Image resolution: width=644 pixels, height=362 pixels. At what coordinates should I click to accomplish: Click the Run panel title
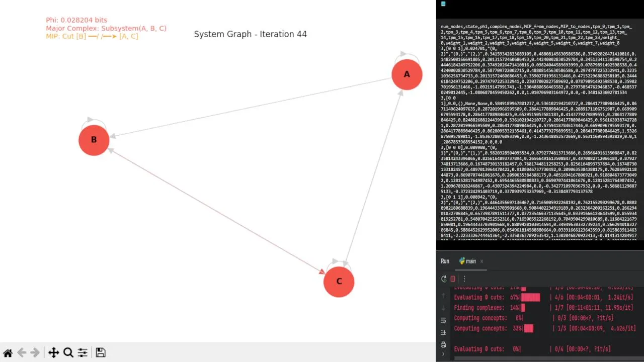pos(445,261)
